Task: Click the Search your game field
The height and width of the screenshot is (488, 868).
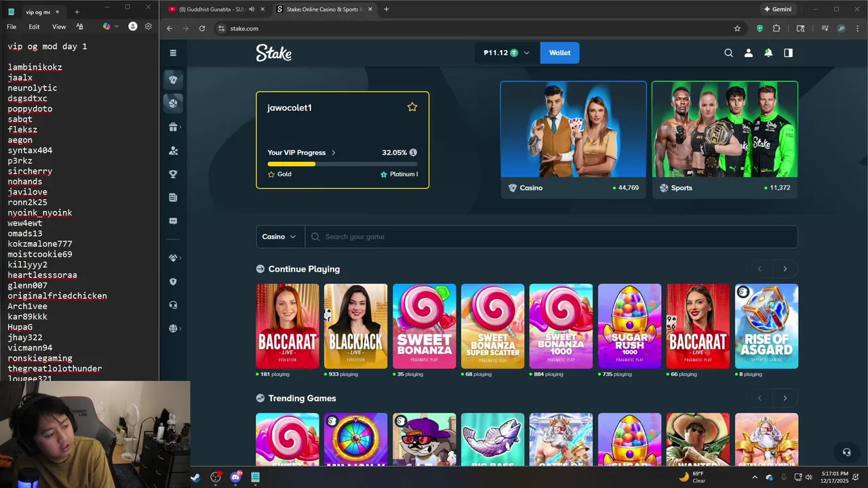Action: [551, 237]
